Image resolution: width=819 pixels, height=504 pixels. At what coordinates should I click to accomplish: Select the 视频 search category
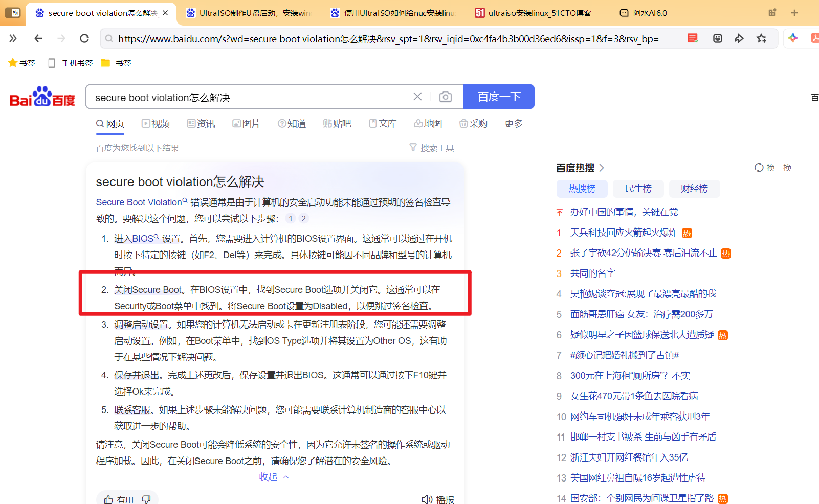156,124
